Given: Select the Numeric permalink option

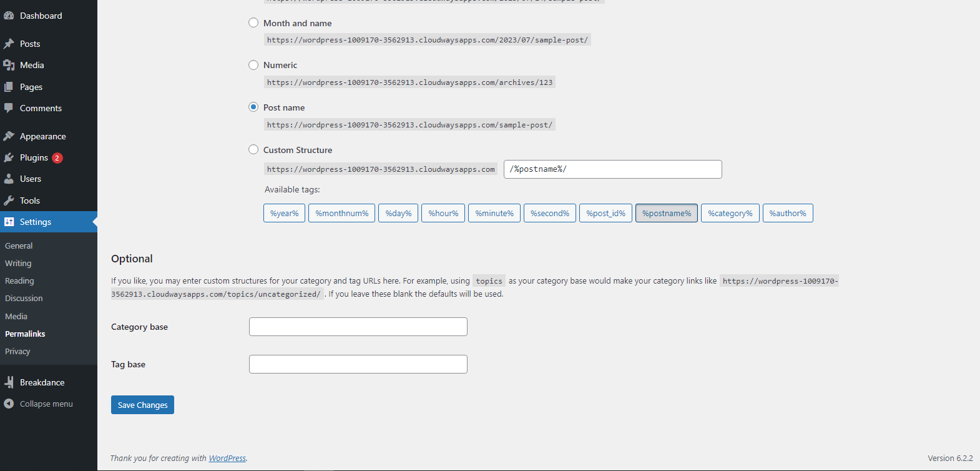Looking at the screenshot, I should pyautogui.click(x=253, y=65).
